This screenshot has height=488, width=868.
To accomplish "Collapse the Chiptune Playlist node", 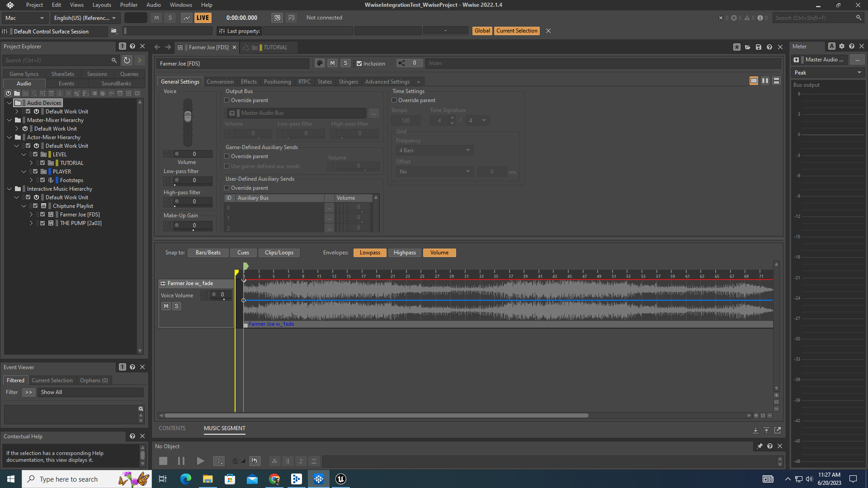I will (24, 206).
